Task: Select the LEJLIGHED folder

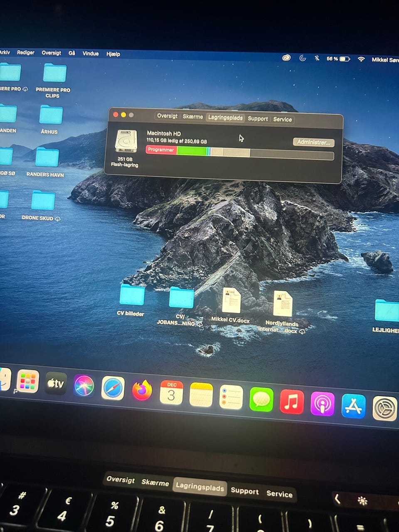Action: tap(387, 315)
